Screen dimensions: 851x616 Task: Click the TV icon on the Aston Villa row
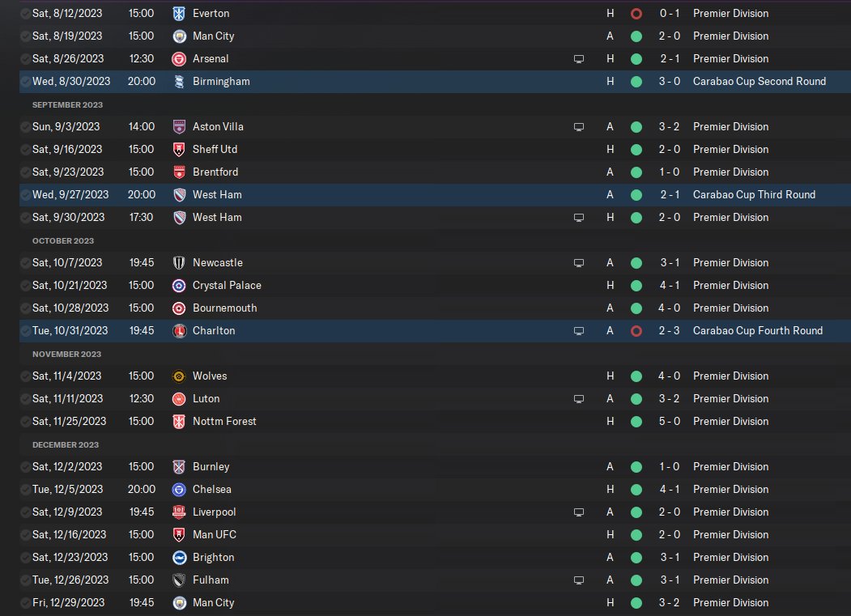(579, 127)
